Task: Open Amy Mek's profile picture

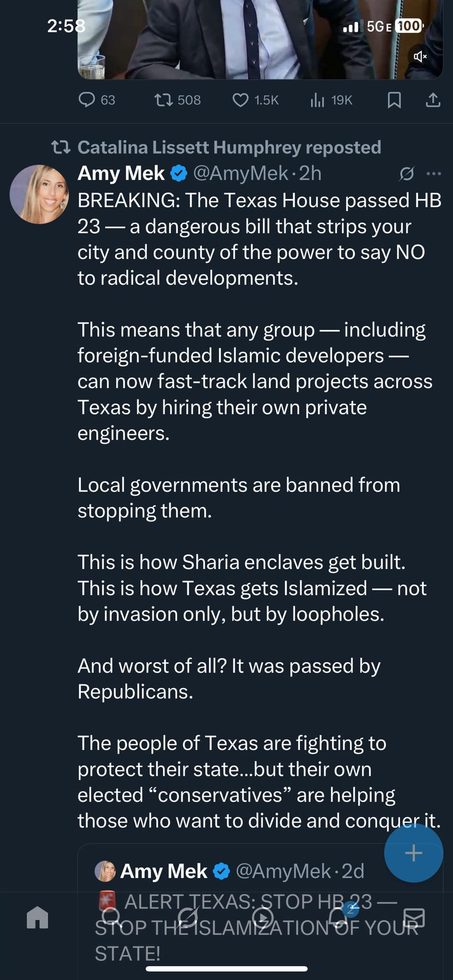Action: pyautogui.click(x=39, y=194)
